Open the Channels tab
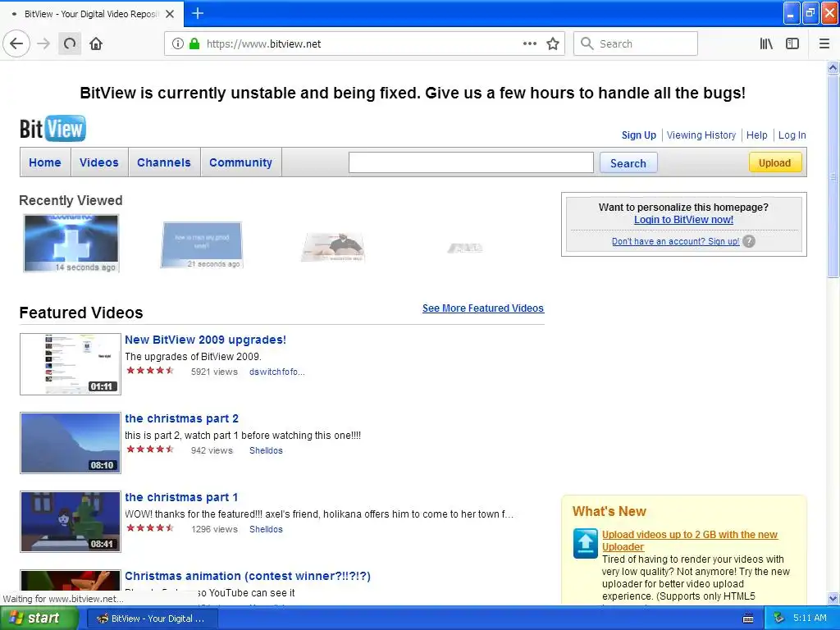 point(164,162)
